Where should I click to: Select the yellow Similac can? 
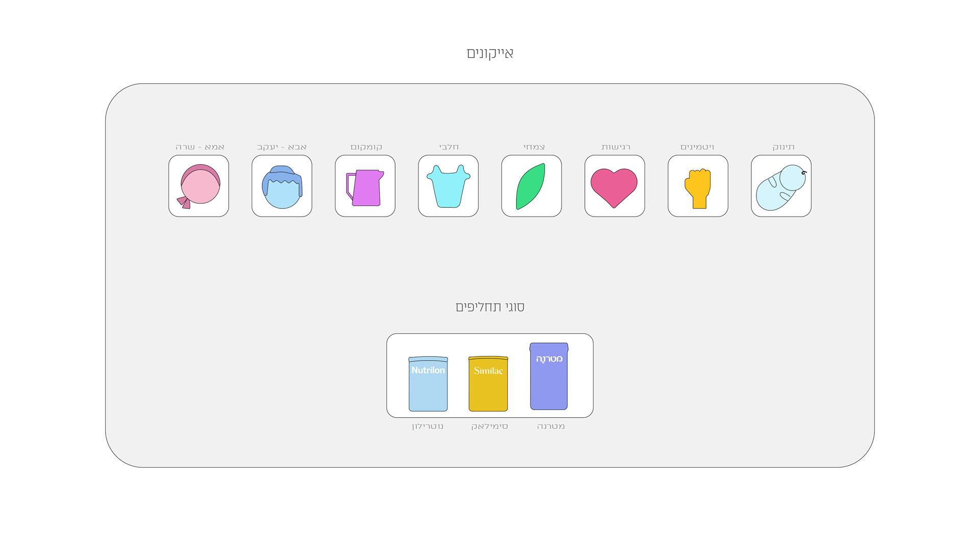(x=488, y=384)
